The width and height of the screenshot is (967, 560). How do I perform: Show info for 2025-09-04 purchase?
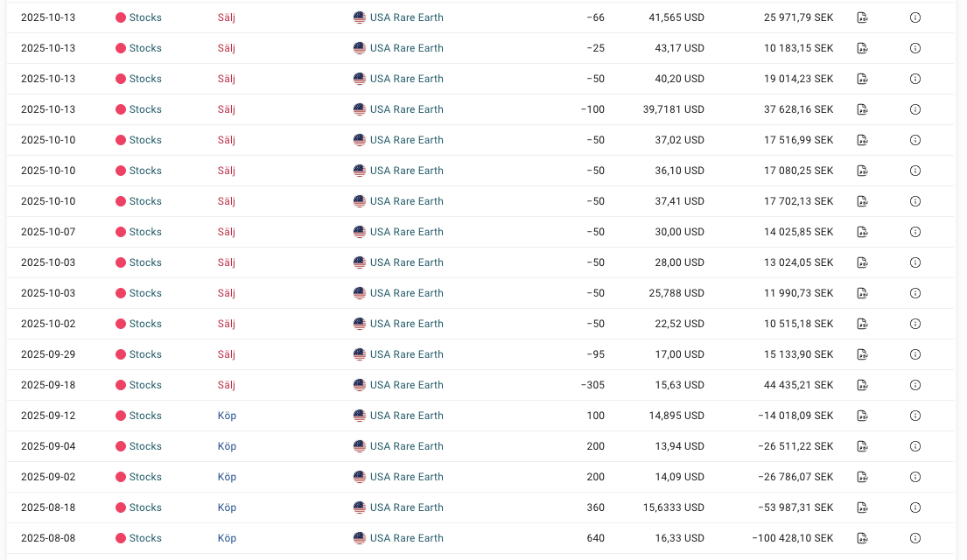(915, 446)
